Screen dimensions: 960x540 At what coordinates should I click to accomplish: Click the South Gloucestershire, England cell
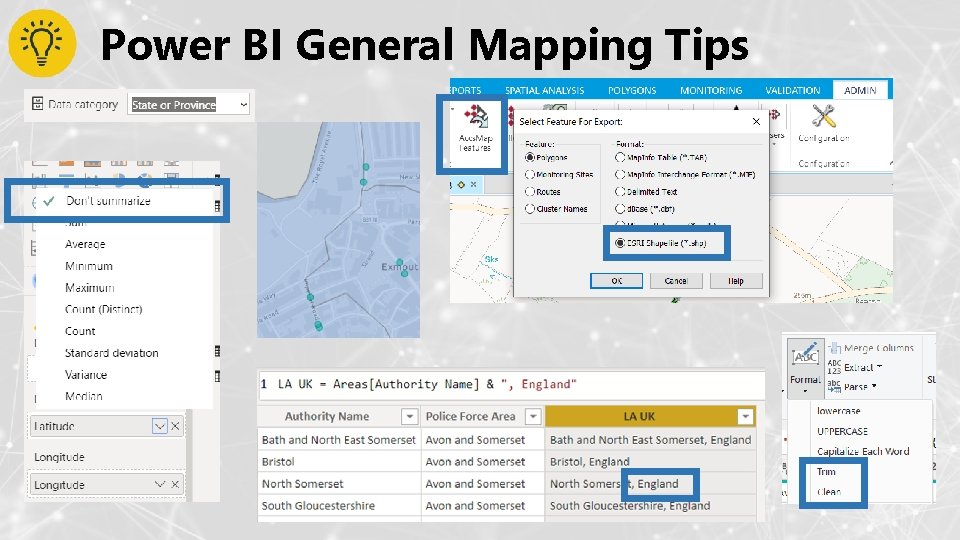tap(650, 506)
